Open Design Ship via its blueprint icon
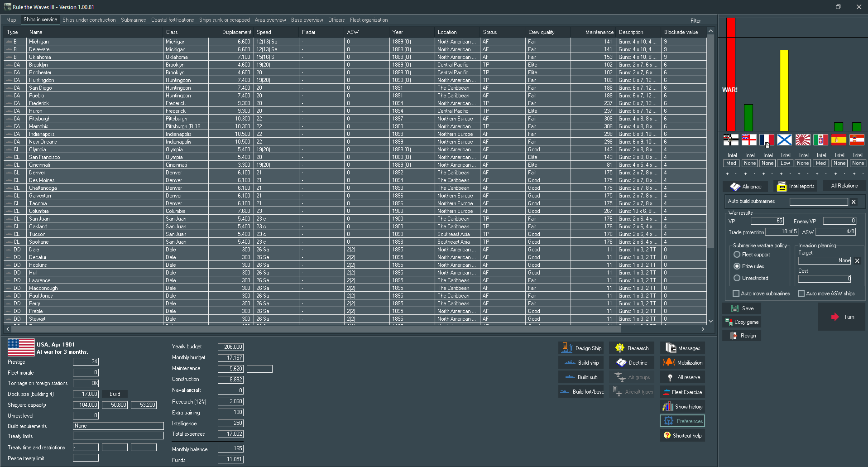This screenshot has width=868, height=467. (x=567, y=348)
